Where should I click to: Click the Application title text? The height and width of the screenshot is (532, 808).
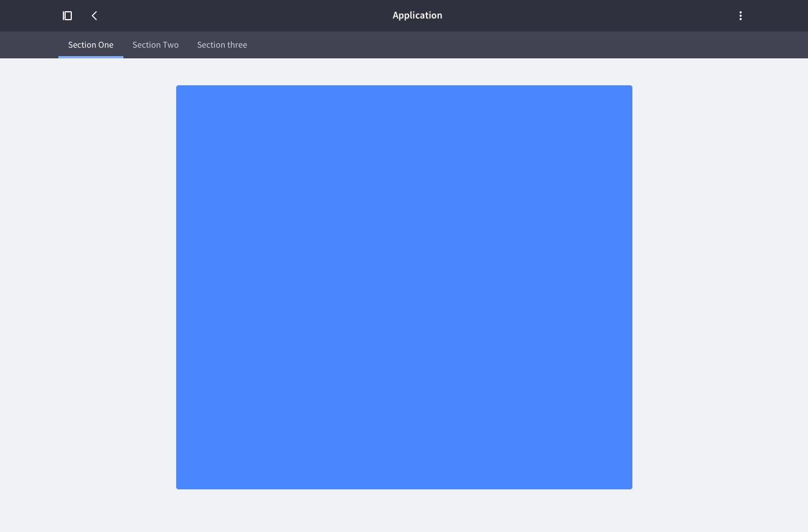417,15
